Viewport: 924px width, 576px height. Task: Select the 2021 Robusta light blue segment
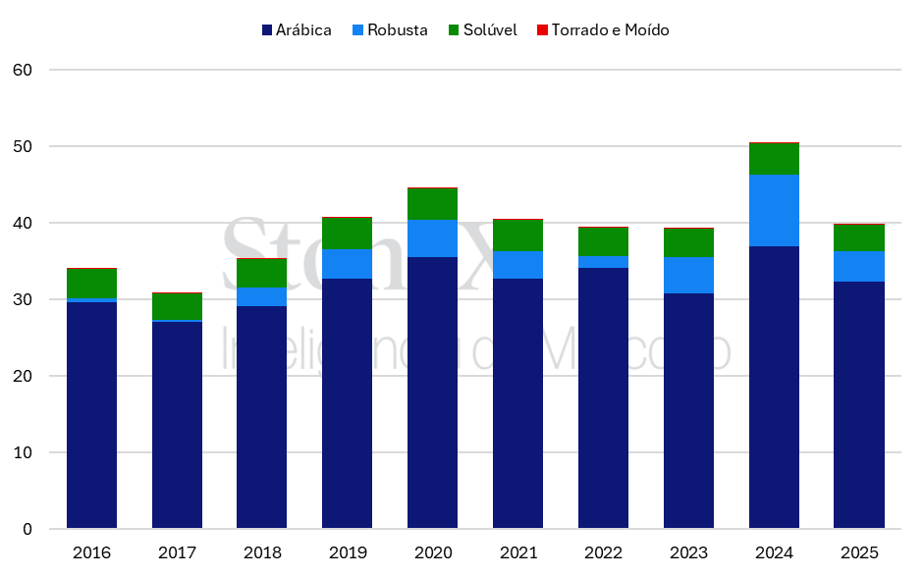(518, 265)
